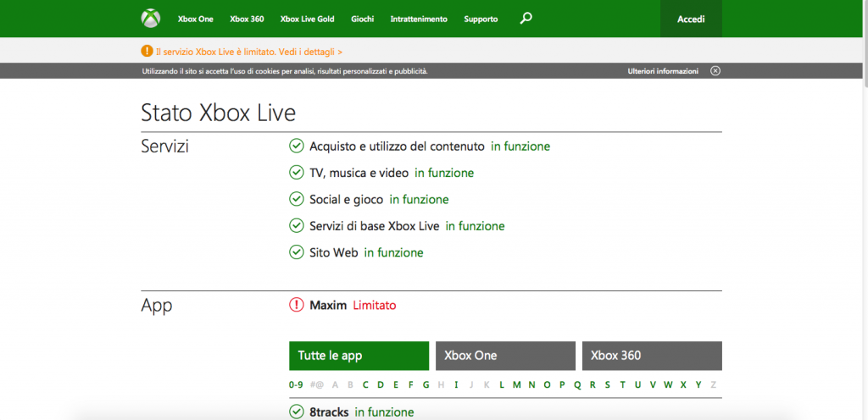Screen dimensions: 868x420
Task: Jump to apps starting with G
Action: [426, 385]
